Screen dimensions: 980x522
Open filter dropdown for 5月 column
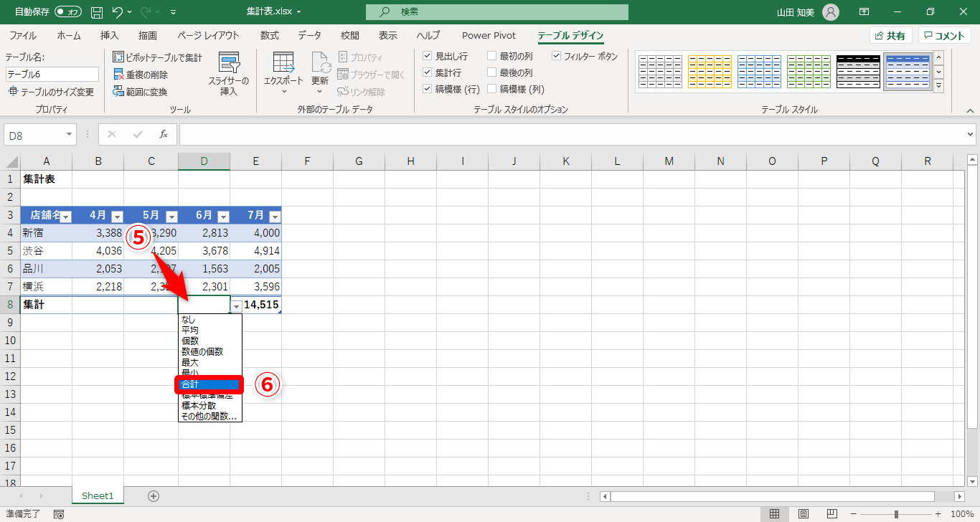coord(171,217)
